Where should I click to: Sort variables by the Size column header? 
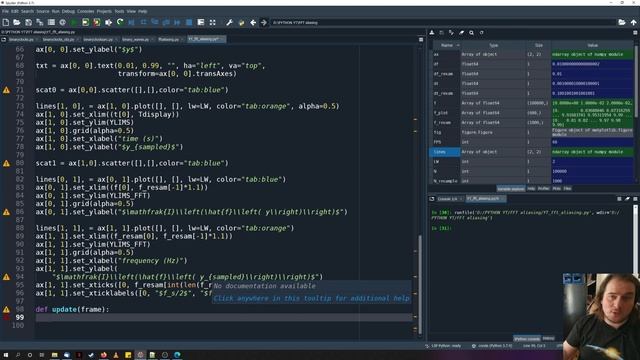click(x=539, y=45)
